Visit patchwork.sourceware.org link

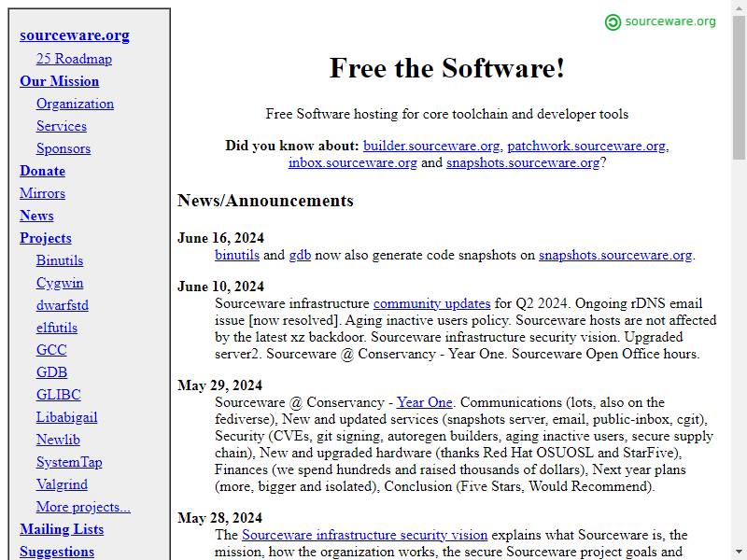click(x=586, y=146)
